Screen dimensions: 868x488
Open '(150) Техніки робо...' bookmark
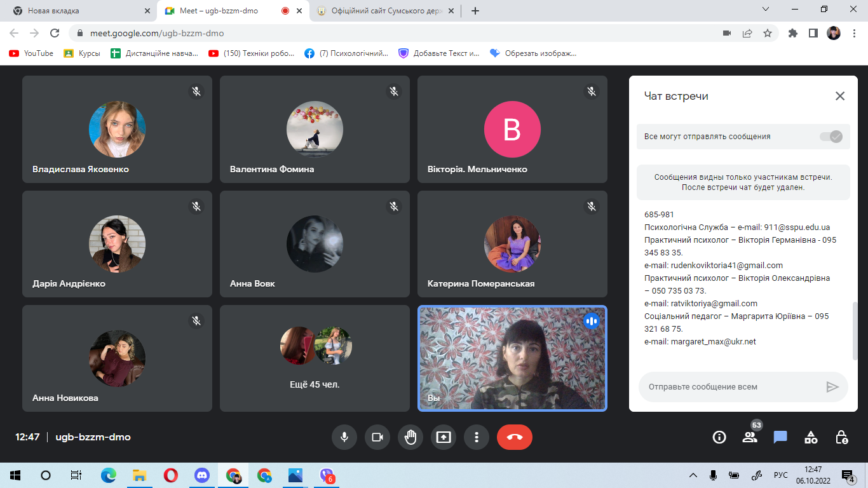pyautogui.click(x=252, y=53)
